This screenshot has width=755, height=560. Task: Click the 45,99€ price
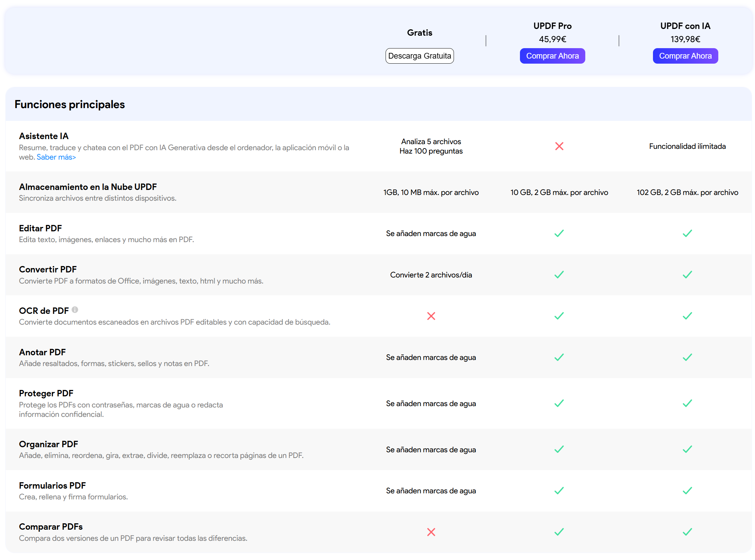(552, 39)
